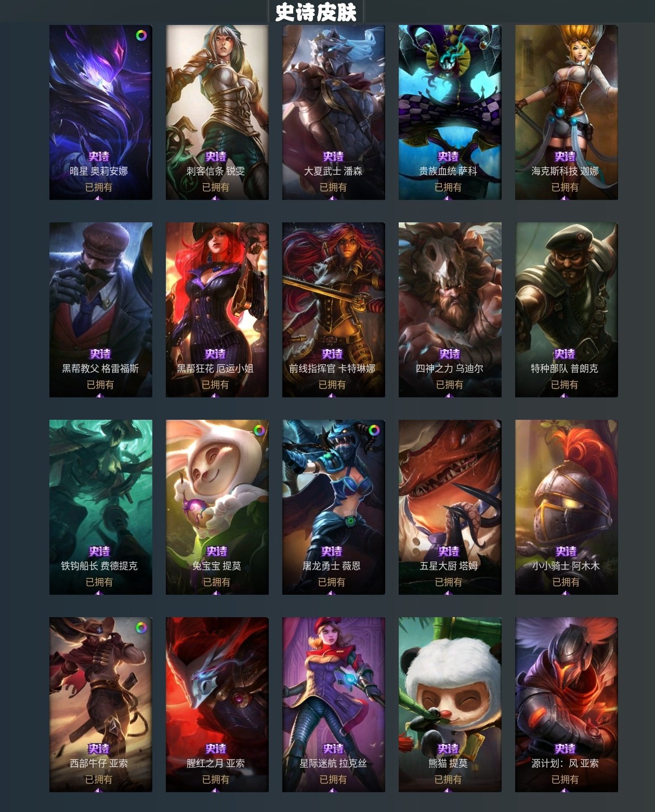The image size is (655, 812).
Task: Click the 前线指挥官 卡特琳娜 name label
Action: click(332, 368)
